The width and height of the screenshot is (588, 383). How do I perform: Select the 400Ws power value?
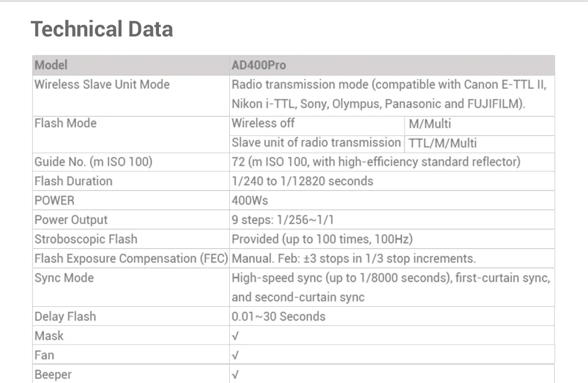[x=250, y=200]
